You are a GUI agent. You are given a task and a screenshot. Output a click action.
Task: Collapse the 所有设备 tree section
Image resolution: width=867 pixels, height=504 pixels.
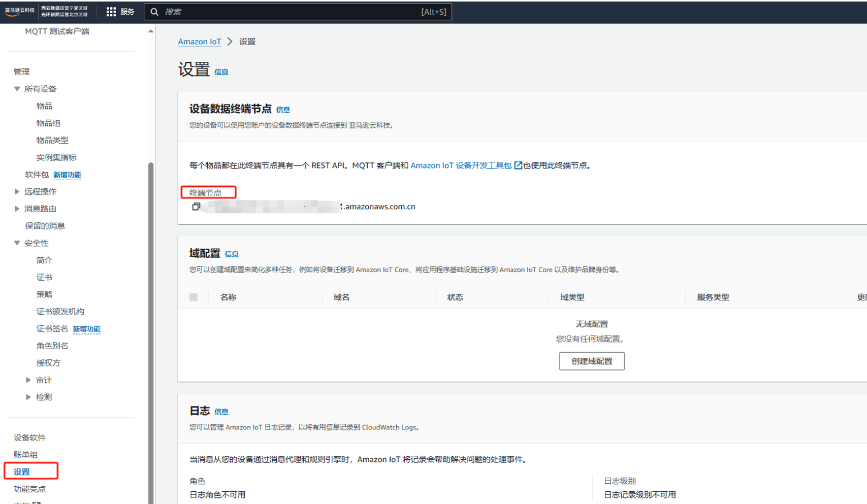tap(17, 89)
